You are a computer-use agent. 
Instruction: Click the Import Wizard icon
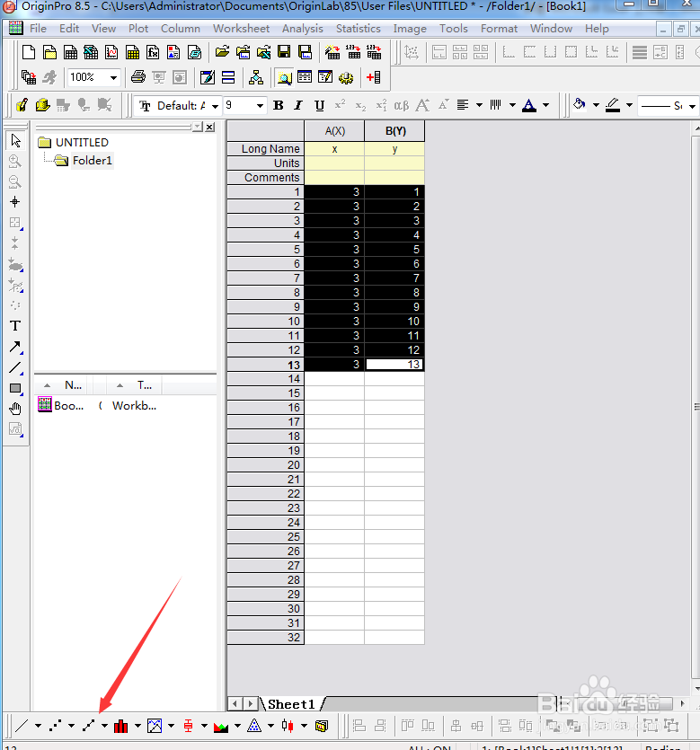(x=332, y=52)
